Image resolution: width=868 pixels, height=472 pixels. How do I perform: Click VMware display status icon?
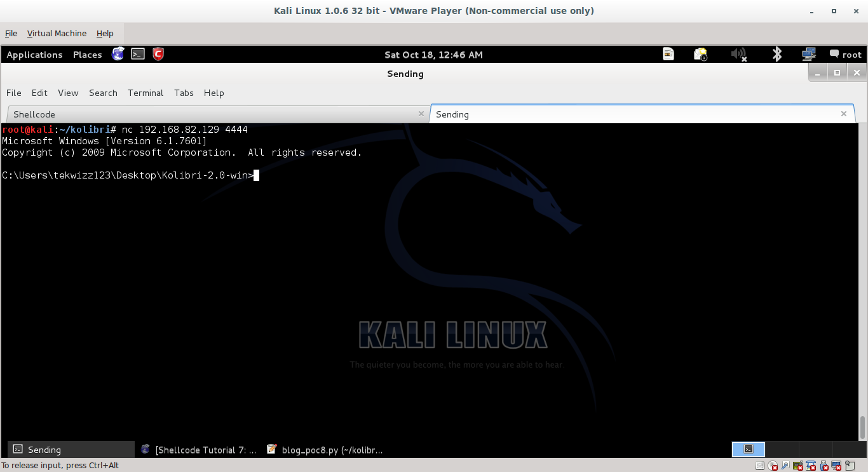tap(837, 466)
